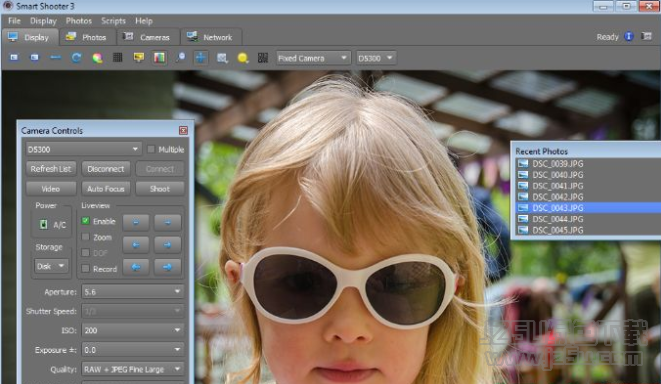Open the Storage Disk dropdown
Screen dimensions: 661x384
pyautogui.click(x=51, y=266)
